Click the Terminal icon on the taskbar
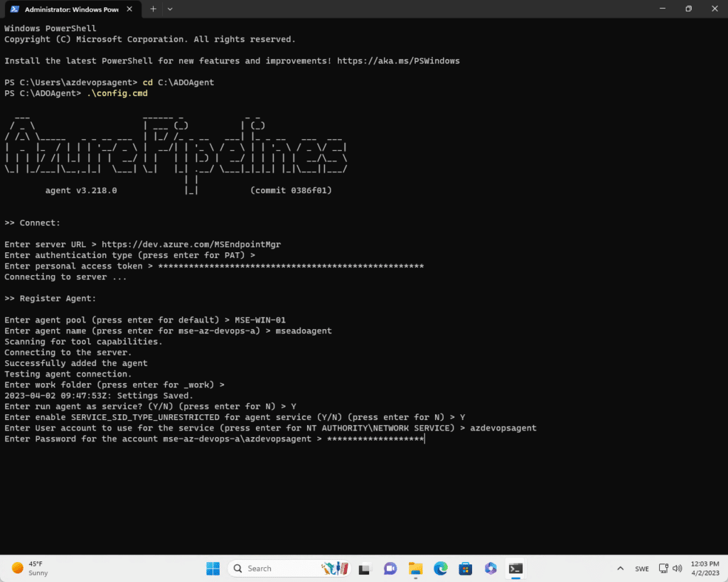728x582 pixels. (515, 568)
